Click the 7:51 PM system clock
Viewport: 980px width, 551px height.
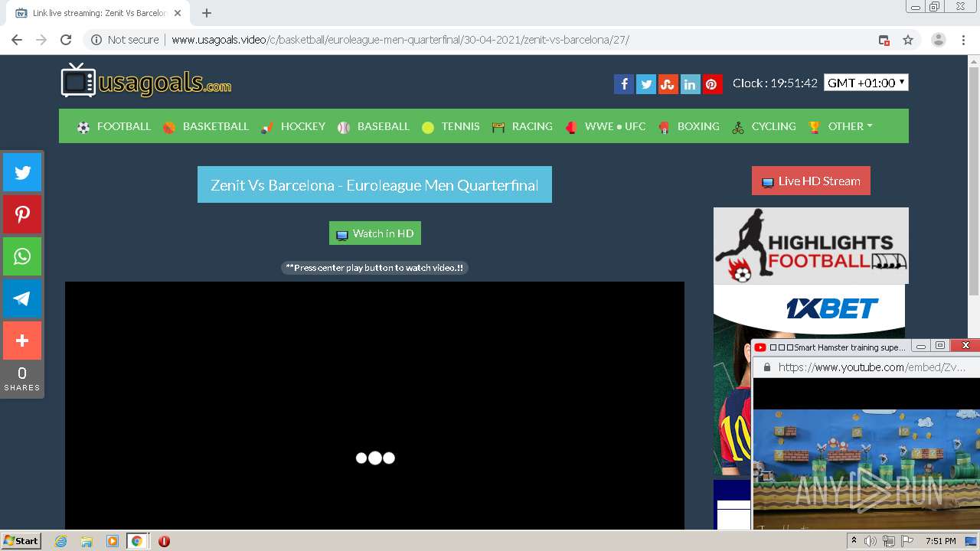tap(941, 541)
